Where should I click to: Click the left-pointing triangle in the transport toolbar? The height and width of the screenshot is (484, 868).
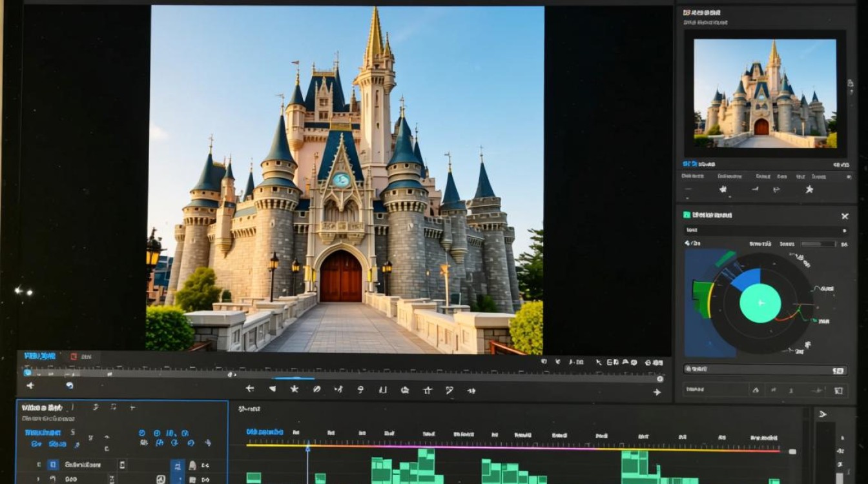pyautogui.click(x=273, y=389)
